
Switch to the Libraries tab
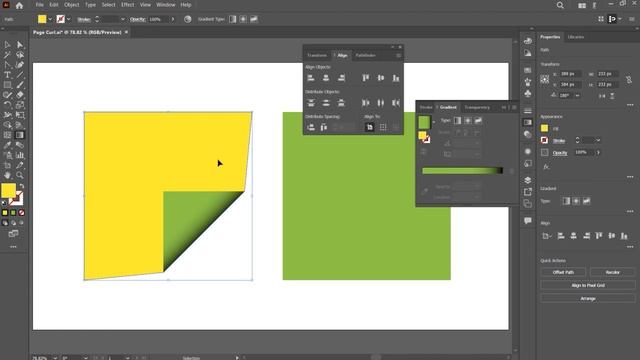point(576,37)
